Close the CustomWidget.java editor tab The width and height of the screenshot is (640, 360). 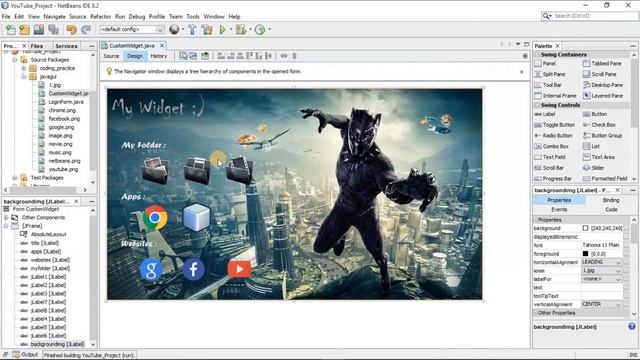(x=162, y=46)
